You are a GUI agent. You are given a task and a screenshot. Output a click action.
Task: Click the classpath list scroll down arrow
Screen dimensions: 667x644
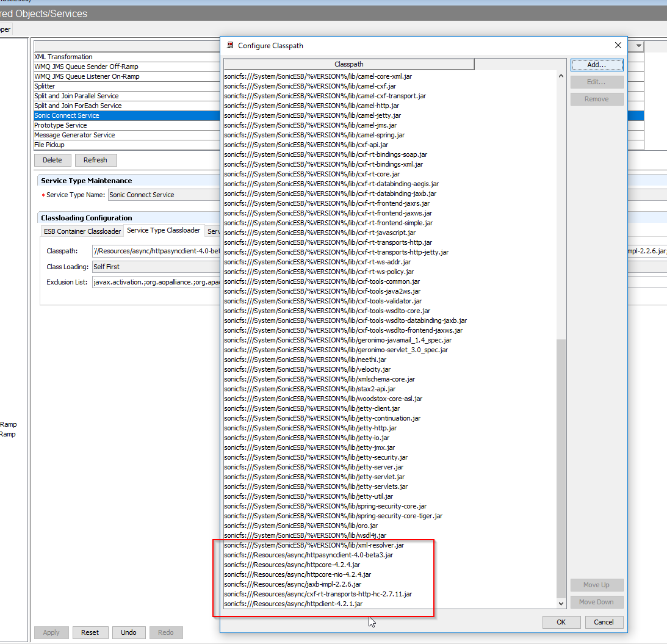[x=561, y=603]
